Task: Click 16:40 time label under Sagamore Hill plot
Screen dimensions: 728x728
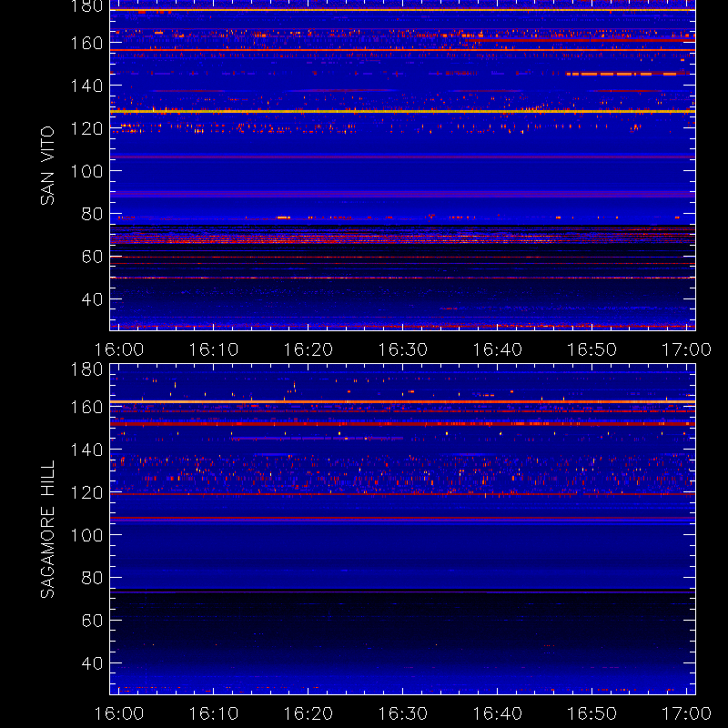Action: click(x=497, y=713)
